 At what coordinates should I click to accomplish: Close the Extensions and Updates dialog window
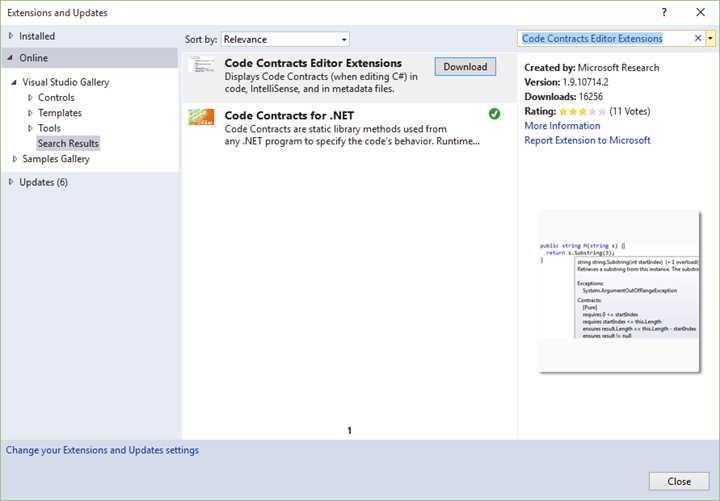(x=700, y=12)
